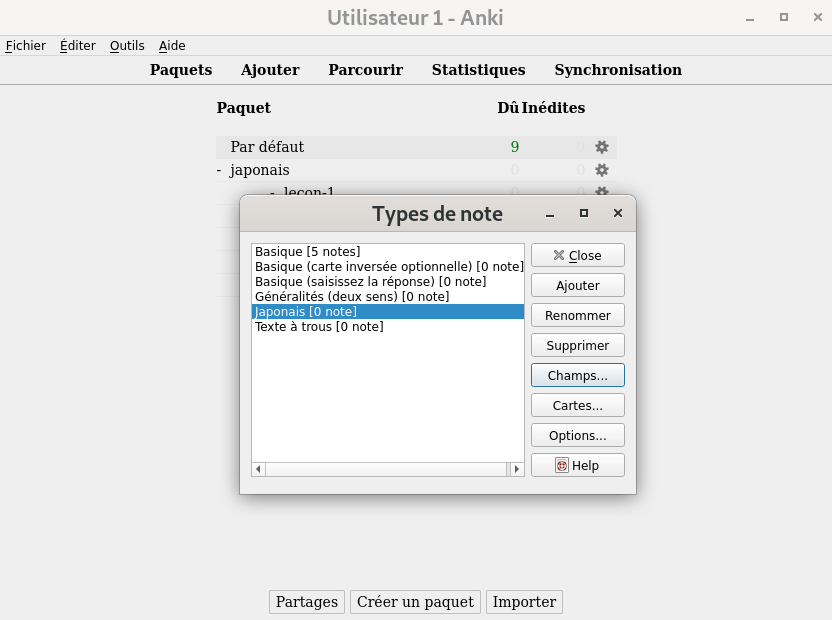
Task: Open gear options for japonais deck
Action: tap(602, 170)
